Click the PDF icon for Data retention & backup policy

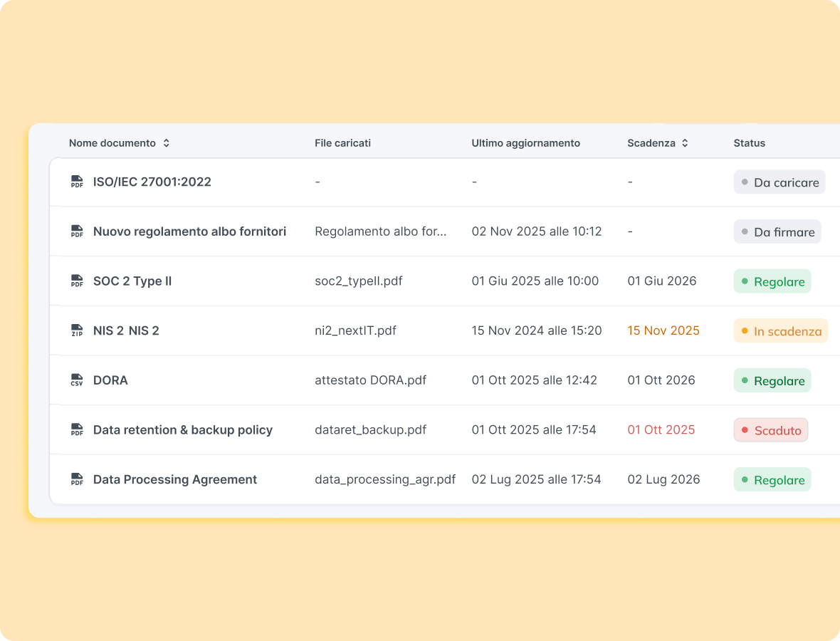click(x=77, y=430)
